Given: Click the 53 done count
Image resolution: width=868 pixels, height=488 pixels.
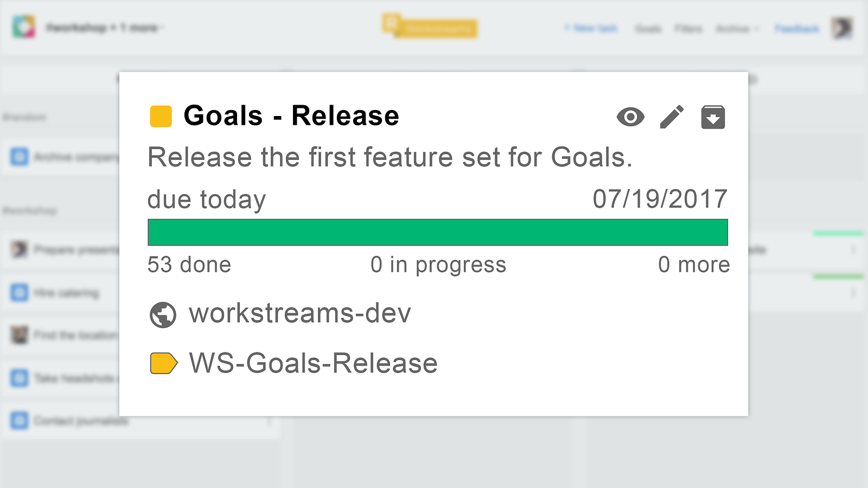Looking at the screenshot, I should click(x=189, y=265).
